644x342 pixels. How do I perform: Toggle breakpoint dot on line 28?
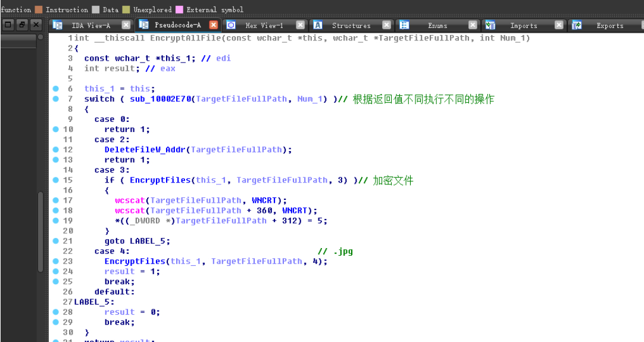56,312
